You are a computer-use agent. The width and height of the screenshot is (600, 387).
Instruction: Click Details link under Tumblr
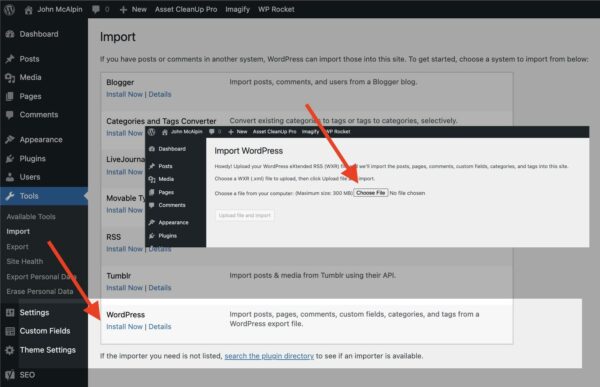[x=160, y=288]
